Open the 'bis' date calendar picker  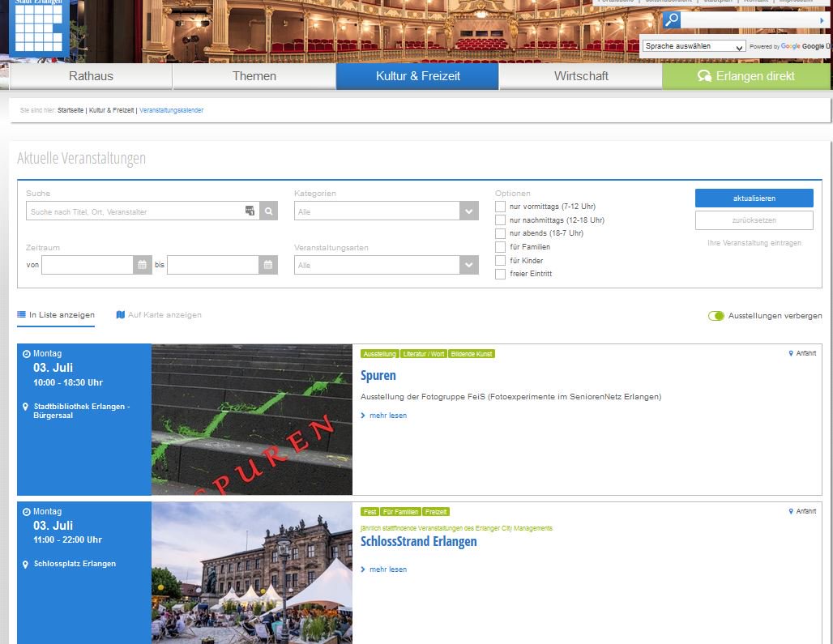tap(268, 264)
